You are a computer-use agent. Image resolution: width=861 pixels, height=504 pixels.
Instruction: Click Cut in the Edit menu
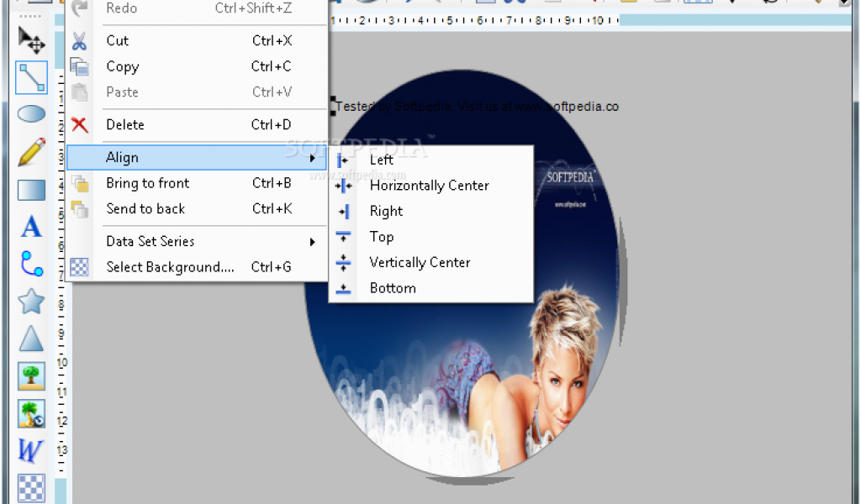[118, 40]
